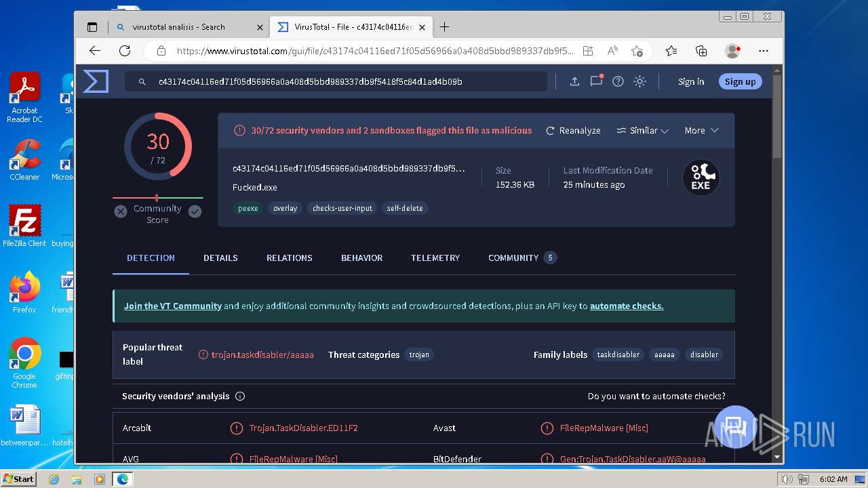Click the browser address bar URL
This screenshot has width=868, height=488.
point(375,51)
